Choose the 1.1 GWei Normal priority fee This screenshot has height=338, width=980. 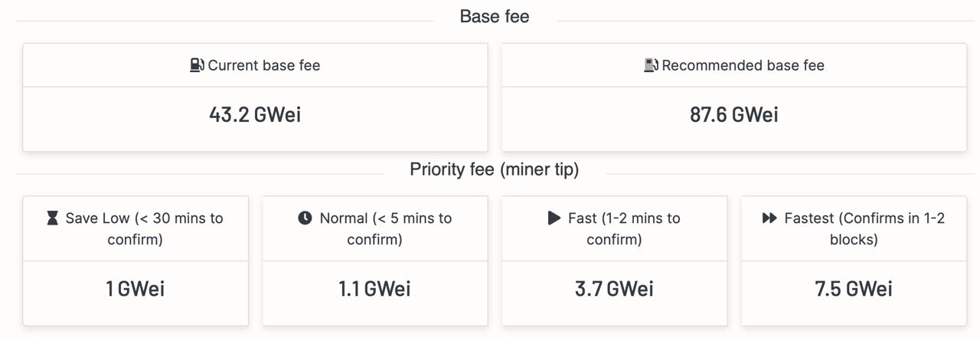[374, 289]
